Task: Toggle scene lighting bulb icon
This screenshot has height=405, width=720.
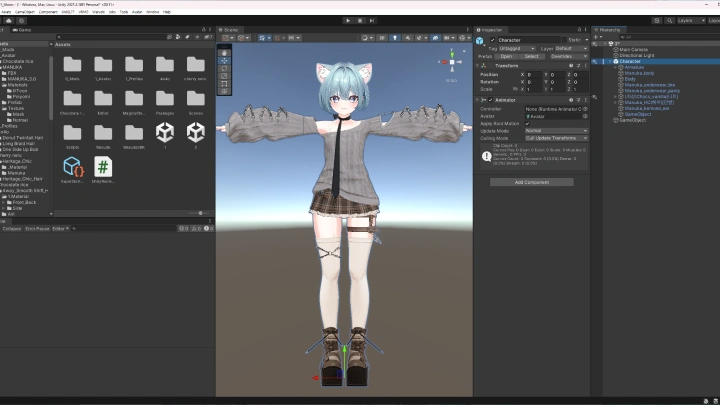Action: [395, 38]
